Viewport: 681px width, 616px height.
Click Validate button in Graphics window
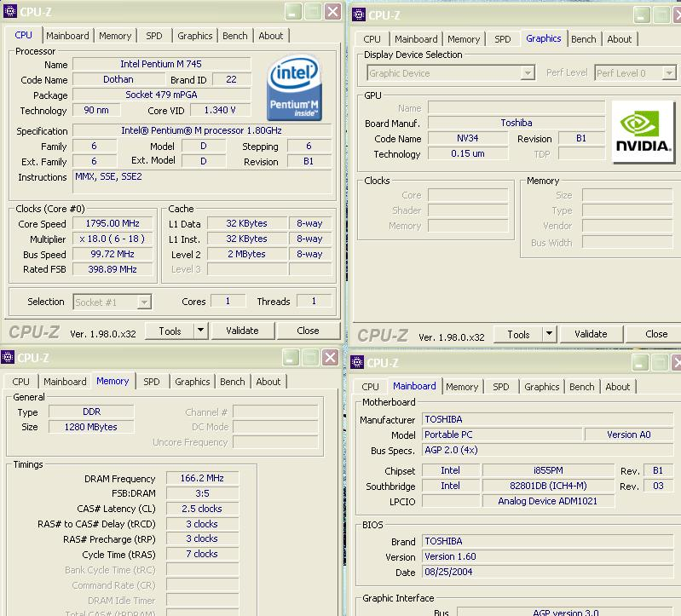(591, 334)
